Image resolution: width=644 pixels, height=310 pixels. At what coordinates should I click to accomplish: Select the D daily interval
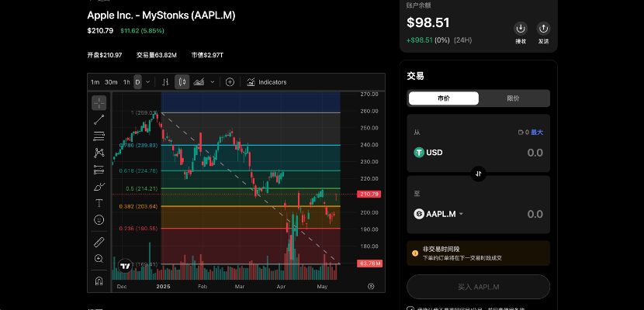(137, 82)
